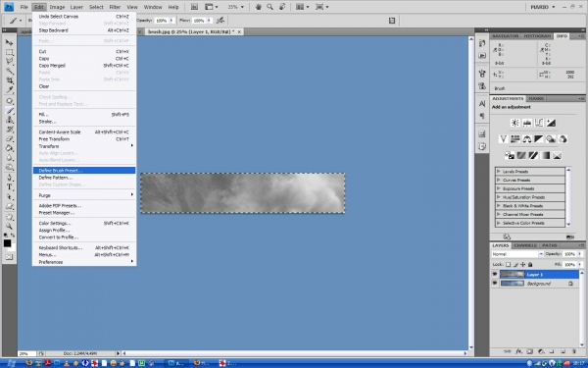
Task: Select the Move tool
Action: (x=9, y=42)
